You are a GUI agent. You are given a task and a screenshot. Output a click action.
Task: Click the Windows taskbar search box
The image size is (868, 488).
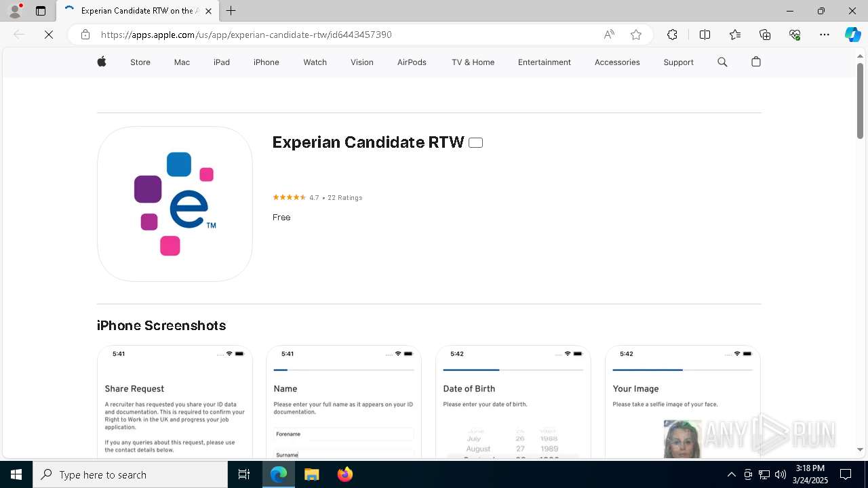point(130,474)
